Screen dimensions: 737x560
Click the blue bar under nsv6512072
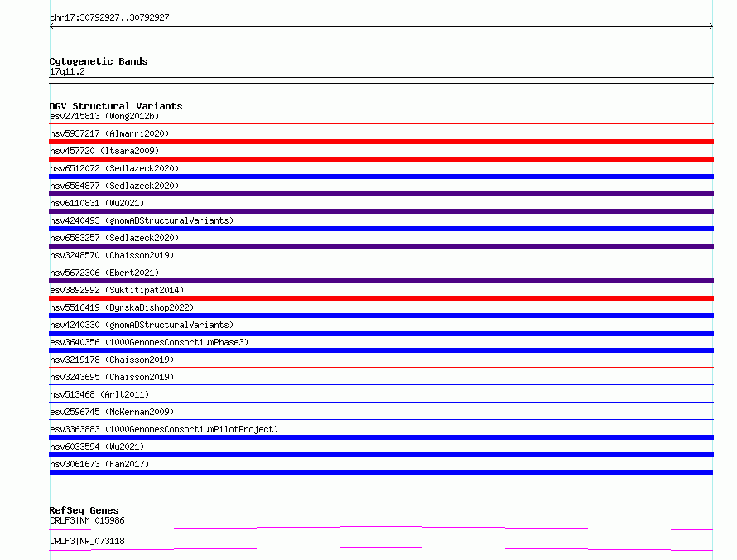(381, 176)
